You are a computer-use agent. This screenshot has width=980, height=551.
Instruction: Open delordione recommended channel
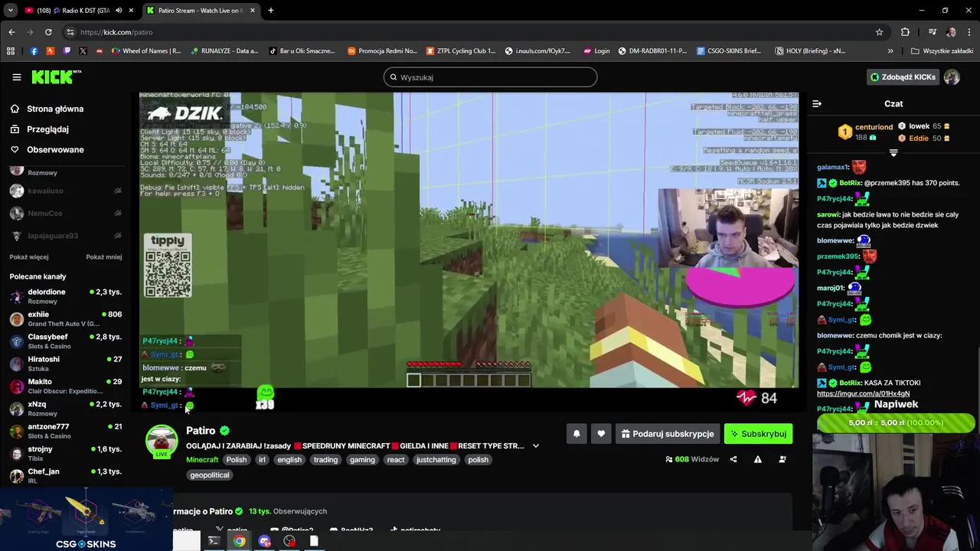65,297
